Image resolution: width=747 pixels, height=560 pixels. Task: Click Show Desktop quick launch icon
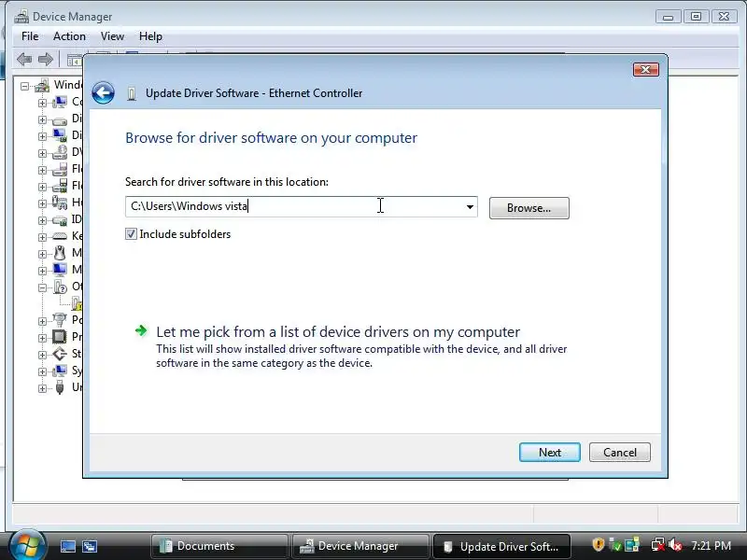pyautogui.click(x=67, y=546)
